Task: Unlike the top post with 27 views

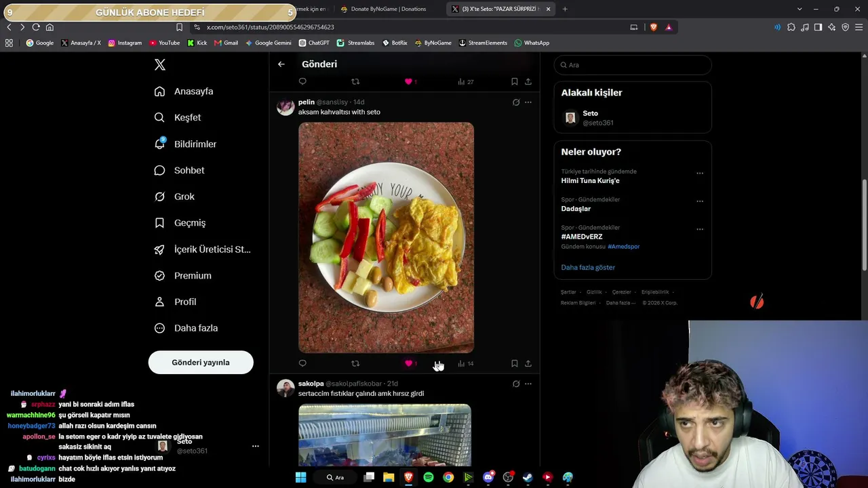Action: point(409,81)
